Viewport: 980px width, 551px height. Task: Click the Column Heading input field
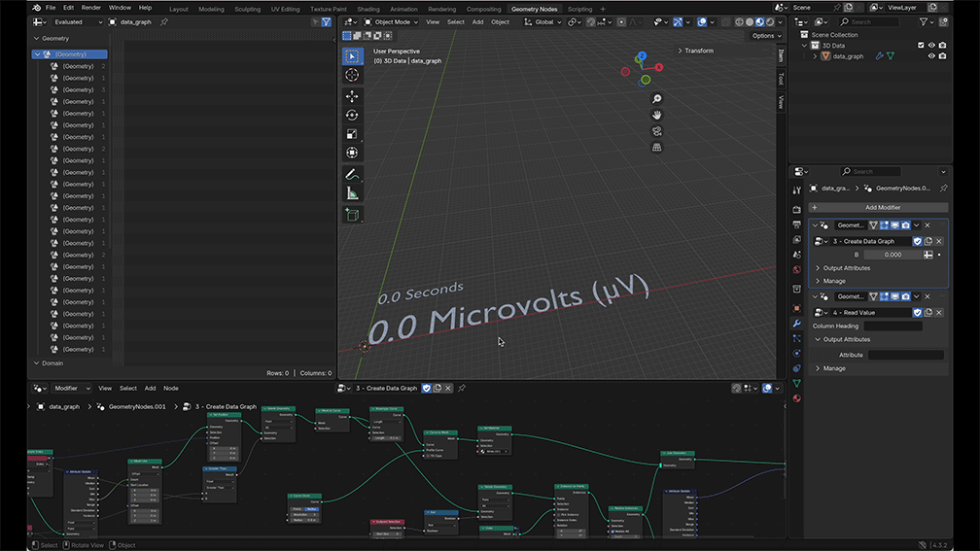coord(893,327)
